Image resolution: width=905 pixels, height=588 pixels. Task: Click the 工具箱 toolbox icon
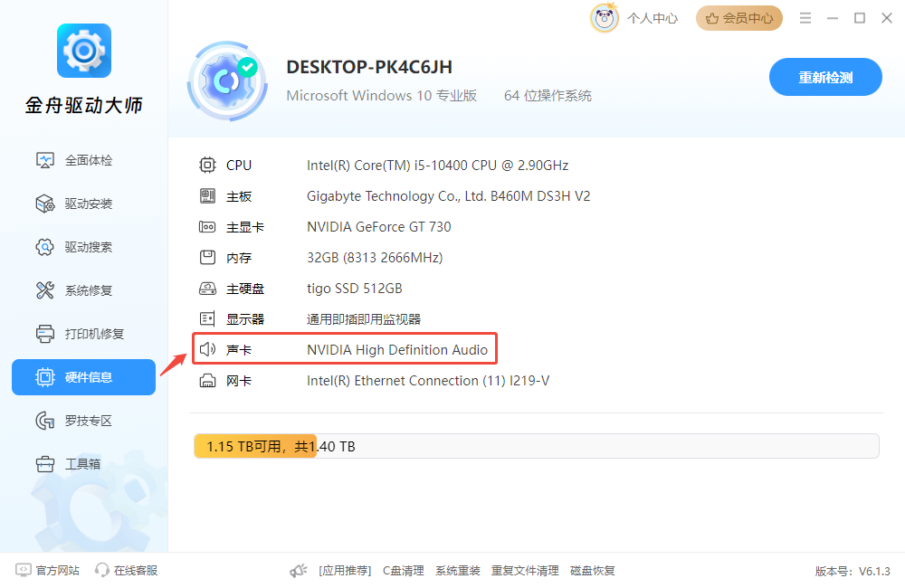[x=45, y=464]
